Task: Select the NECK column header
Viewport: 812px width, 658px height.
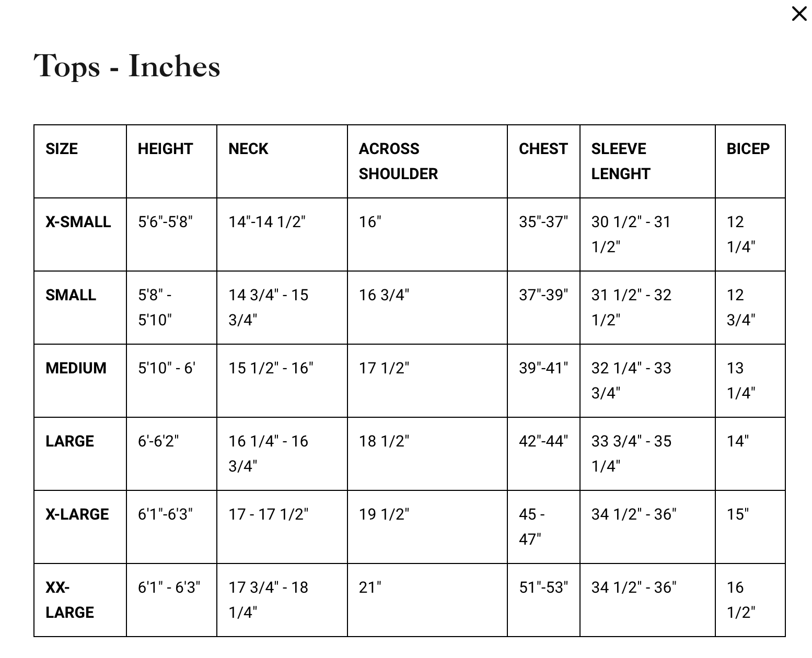Action: 248,149
